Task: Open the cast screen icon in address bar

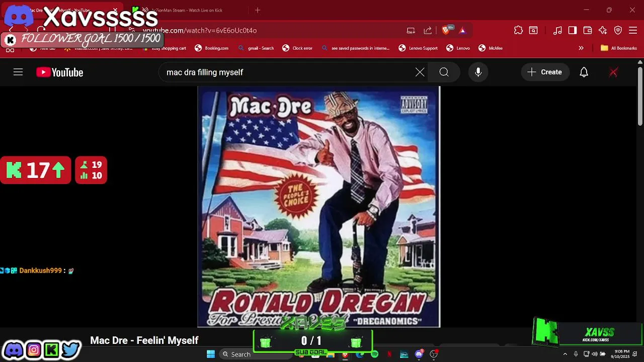Action: click(x=411, y=30)
